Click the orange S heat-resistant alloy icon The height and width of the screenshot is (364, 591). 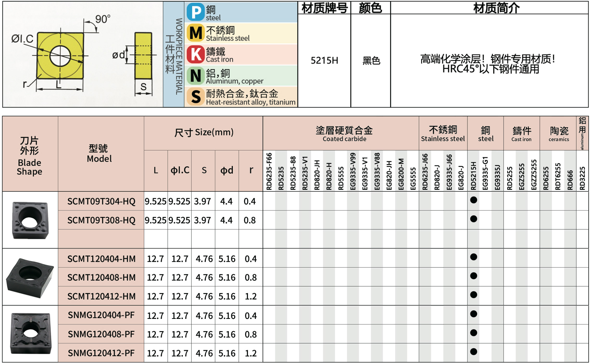tap(196, 96)
